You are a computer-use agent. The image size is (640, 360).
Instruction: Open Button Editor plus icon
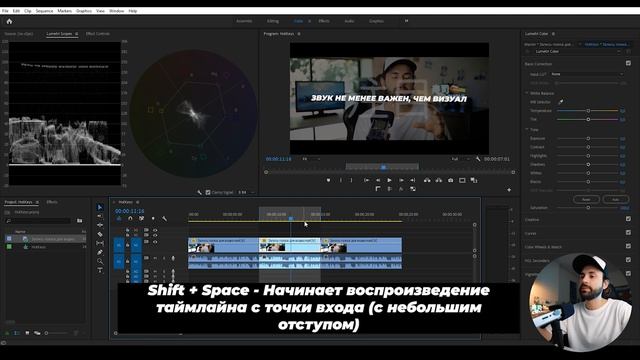[x=509, y=190]
